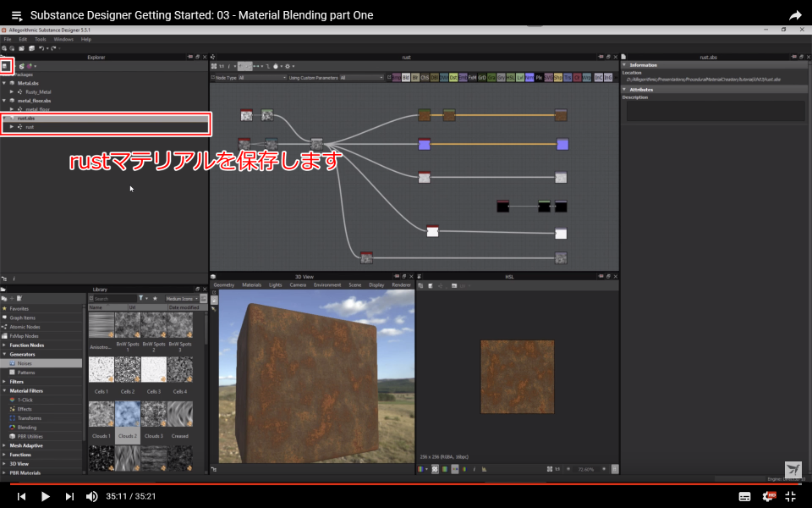Open the Help menu
This screenshot has width=812, height=508.
86,40
